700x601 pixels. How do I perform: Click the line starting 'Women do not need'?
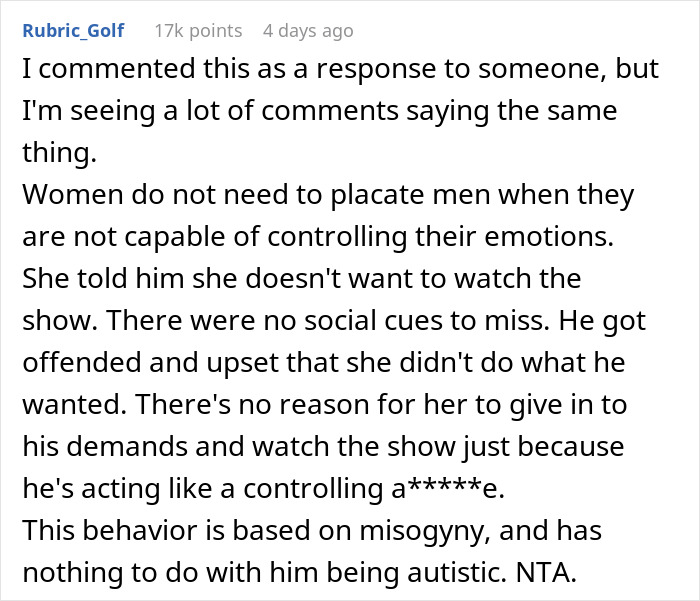pos(327,195)
